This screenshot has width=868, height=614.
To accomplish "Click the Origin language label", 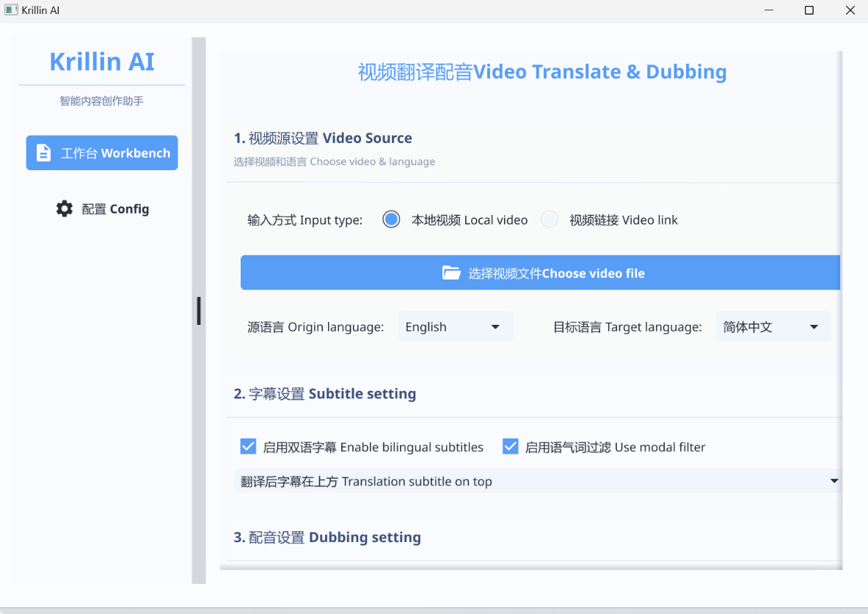I will coord(316,327).
